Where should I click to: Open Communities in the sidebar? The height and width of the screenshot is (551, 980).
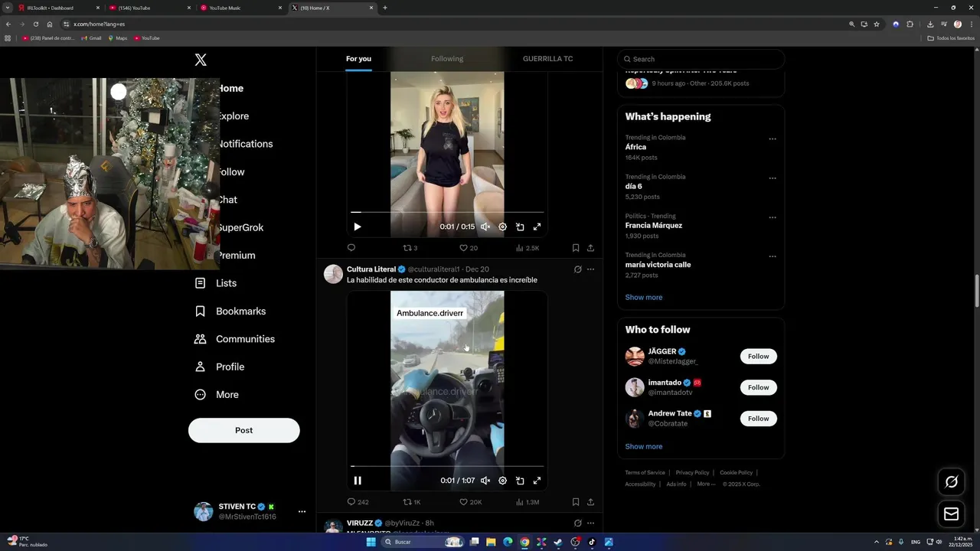point(235,339)
